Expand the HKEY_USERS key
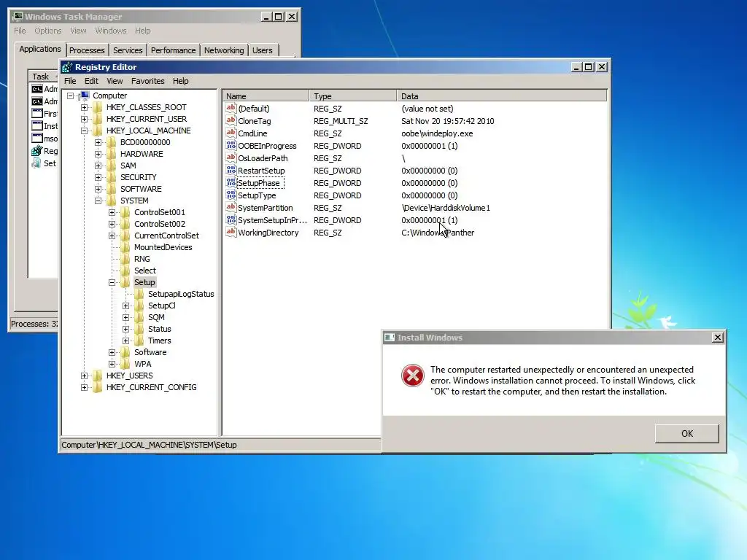The width and height of the screenshot is (747, 560). (x=85, y=376)
